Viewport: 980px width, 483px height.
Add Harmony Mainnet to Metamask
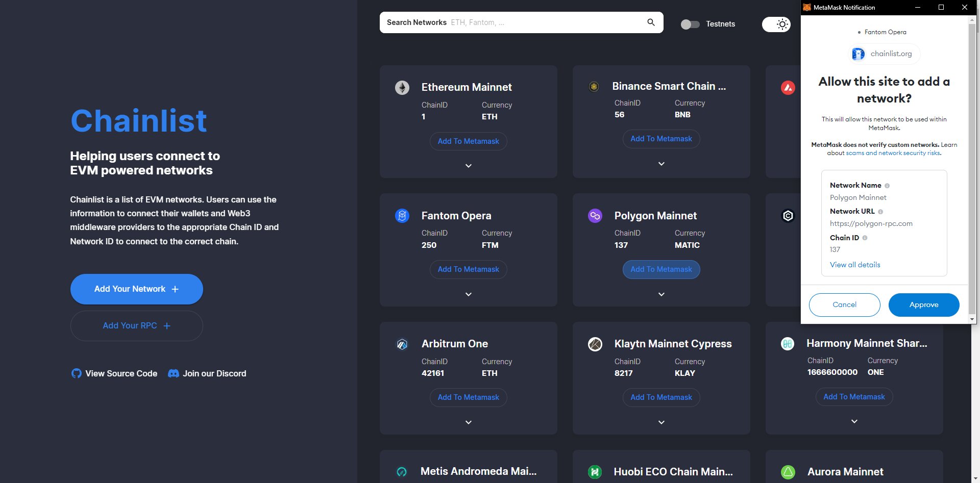click(x=854, y=397)
